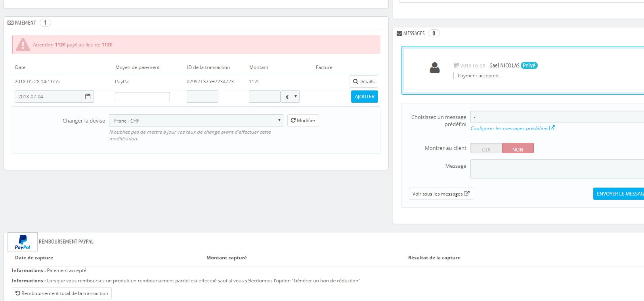The width and height of the screenshot is (644, 301).
Task: Click the external link icon after Configurer link
Action: (x=552, y=128)
